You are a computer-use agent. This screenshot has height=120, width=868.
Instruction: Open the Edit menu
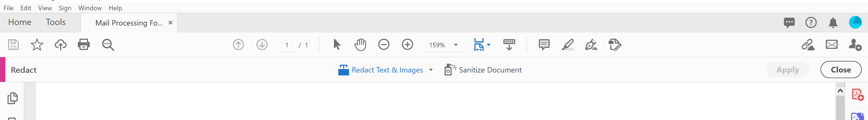click(26, 8)
